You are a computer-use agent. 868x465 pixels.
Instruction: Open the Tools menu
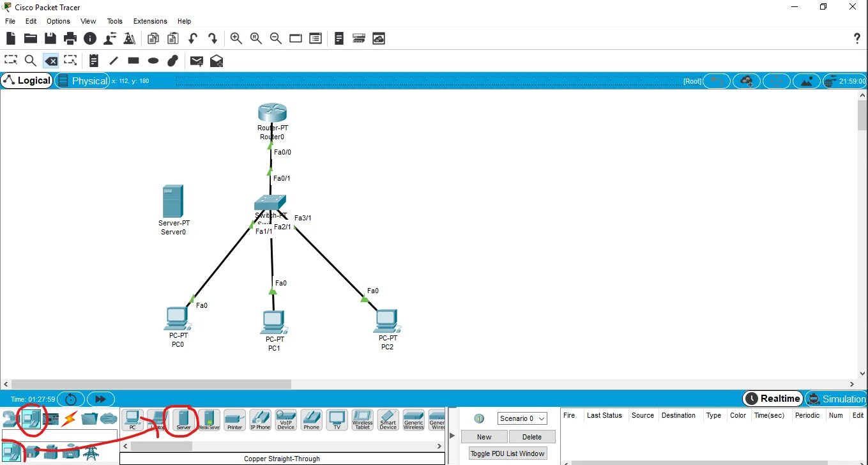[114, 21]
